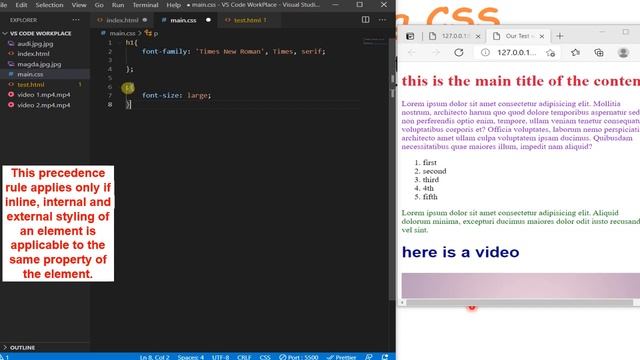Click main.css in breadcrumb path
640x360 pixels.
(x=122, y=33)
